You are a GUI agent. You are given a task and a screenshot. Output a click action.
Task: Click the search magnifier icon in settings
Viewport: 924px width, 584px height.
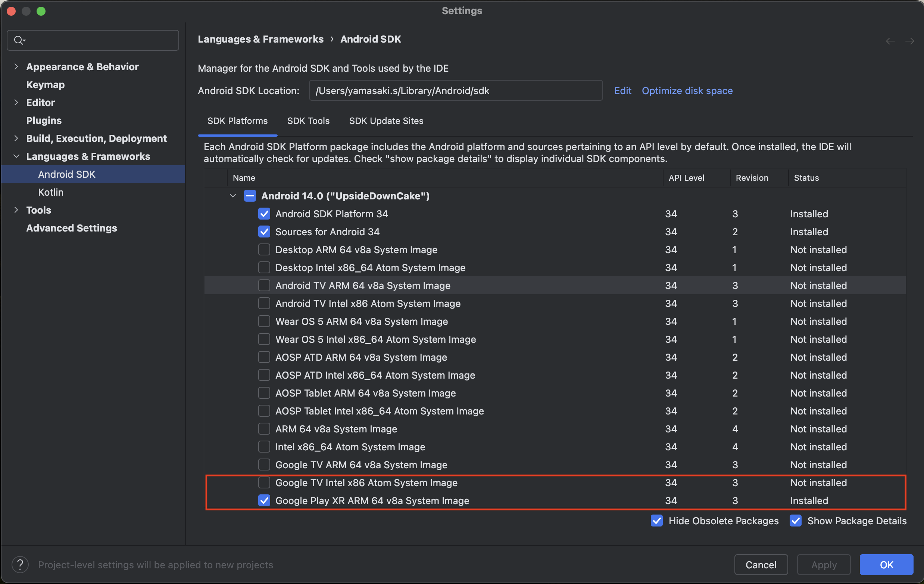[x=19, y=40]
